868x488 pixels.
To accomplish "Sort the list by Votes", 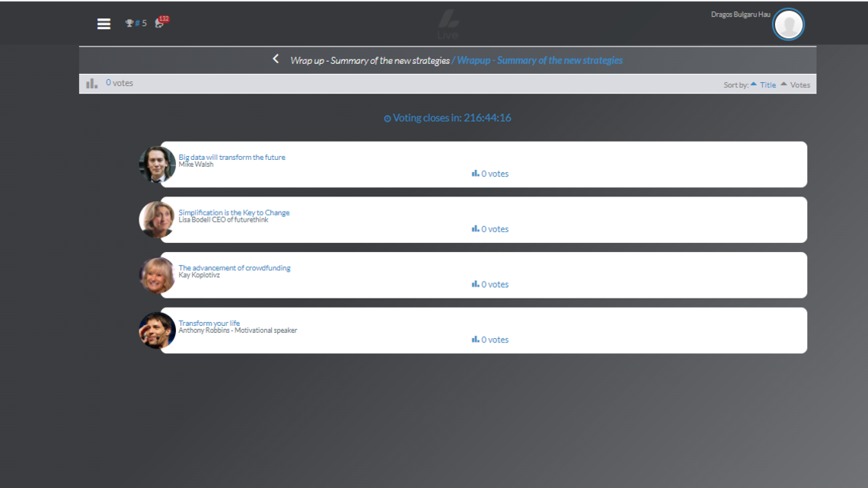I will click(x=799, y=85).
